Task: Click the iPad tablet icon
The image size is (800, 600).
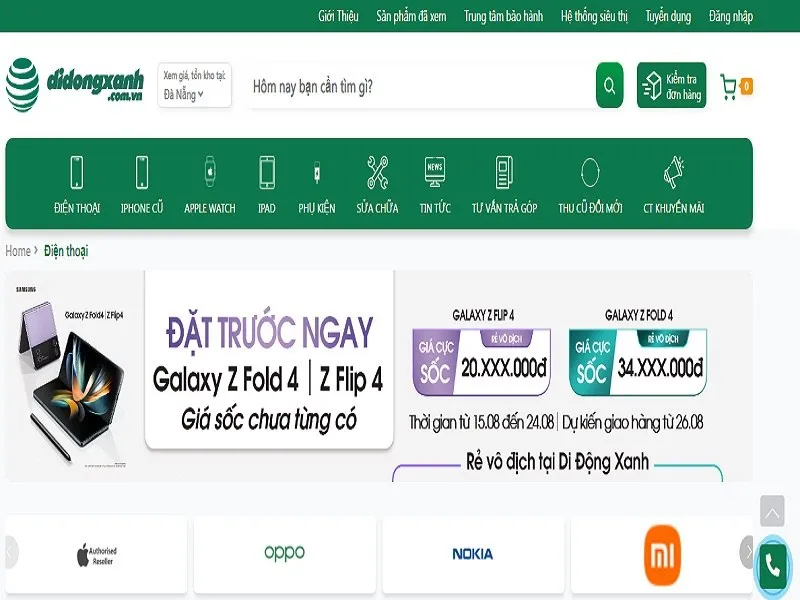Action: [x=267, y=172]
